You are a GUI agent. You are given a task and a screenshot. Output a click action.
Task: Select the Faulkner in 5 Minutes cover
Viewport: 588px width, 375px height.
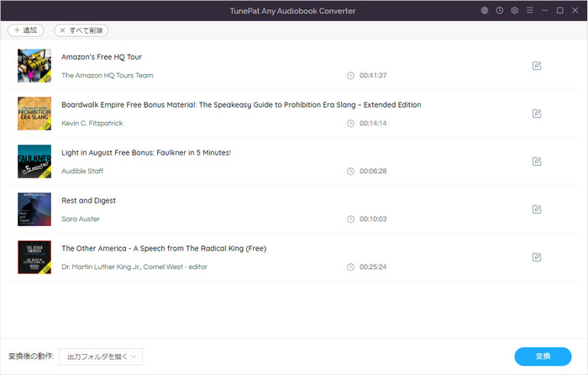point(34,161)
